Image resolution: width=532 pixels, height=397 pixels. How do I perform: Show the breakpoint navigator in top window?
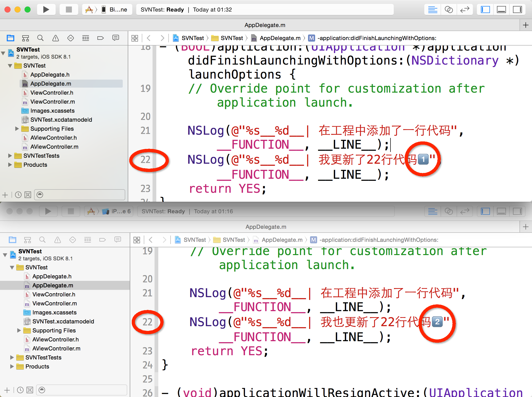101,38
